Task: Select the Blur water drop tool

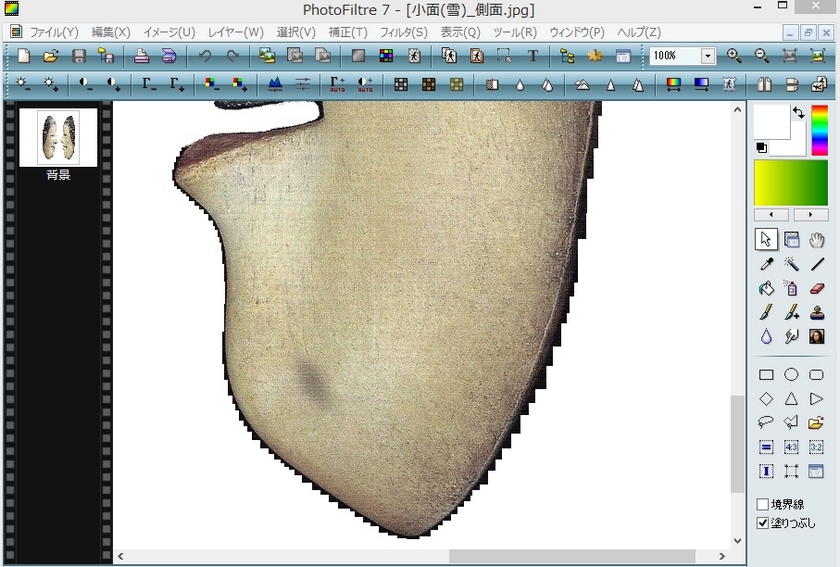Action: click(x=766, y=337)
